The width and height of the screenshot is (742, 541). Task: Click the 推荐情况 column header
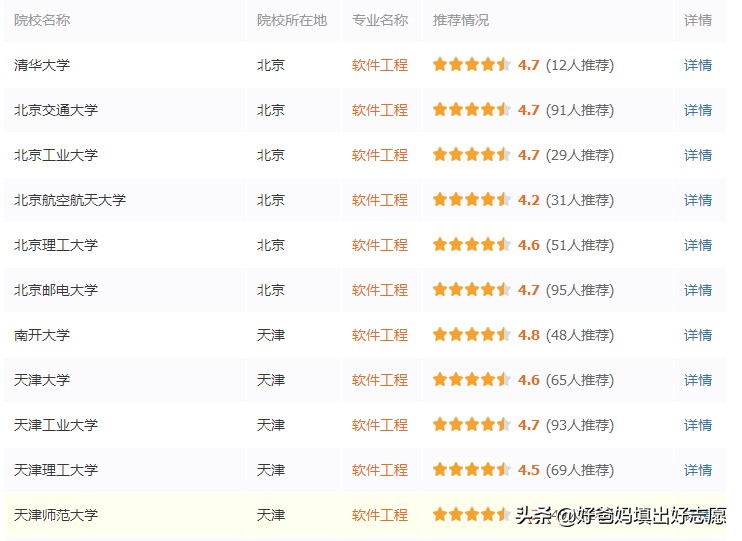460,20
